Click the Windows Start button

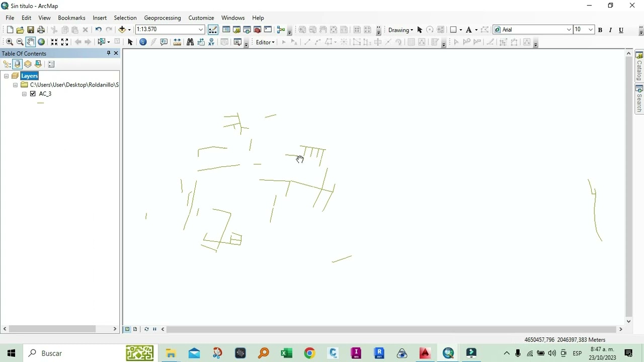[x=11, y=353]
